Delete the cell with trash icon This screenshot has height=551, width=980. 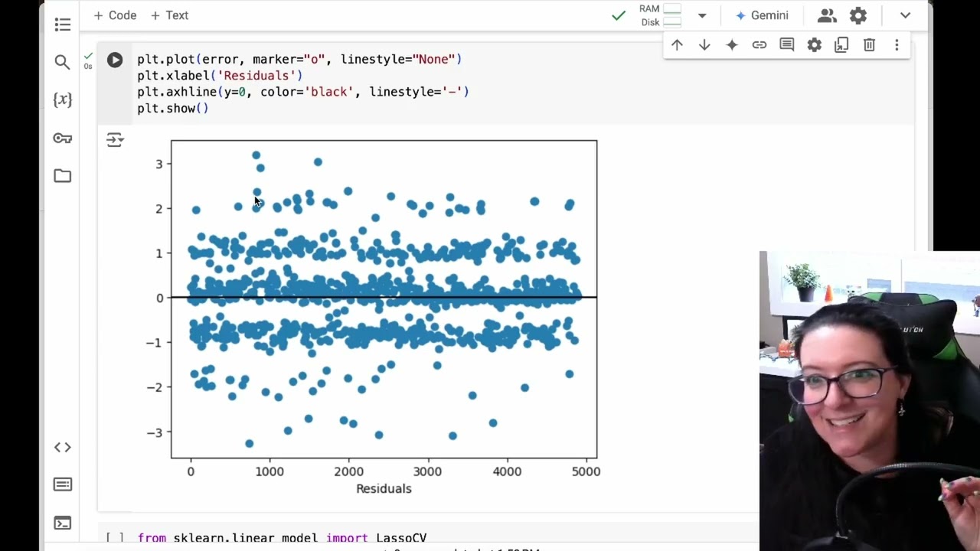tap(869, 45)
